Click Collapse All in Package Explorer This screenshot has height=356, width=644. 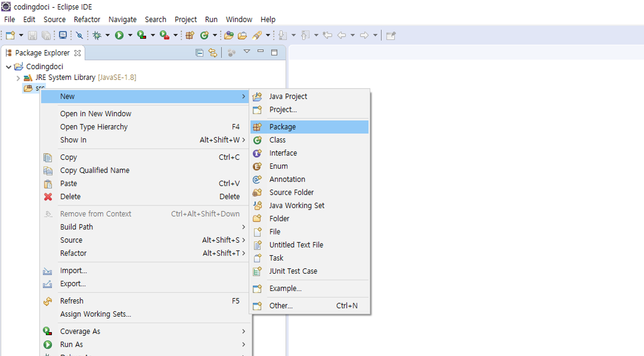pyautogui.click(x=199, y=53)
